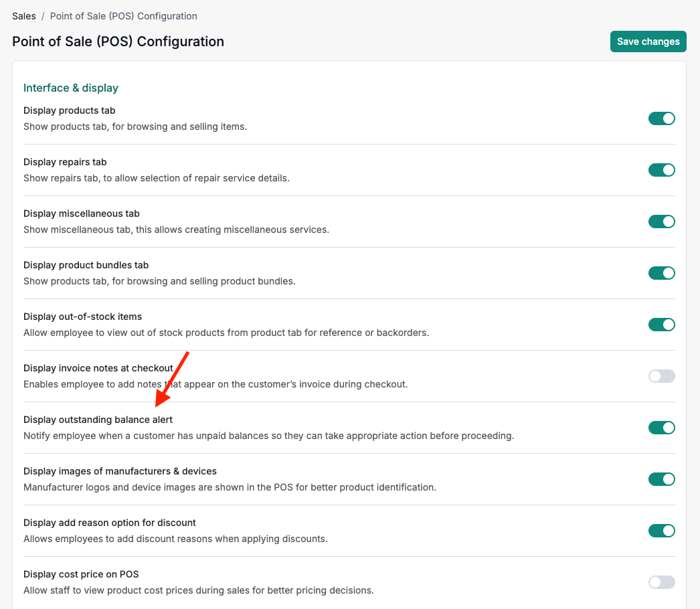Click the POS Configuration breadcrumb item

pyautogui.click(x=123, y=16)
